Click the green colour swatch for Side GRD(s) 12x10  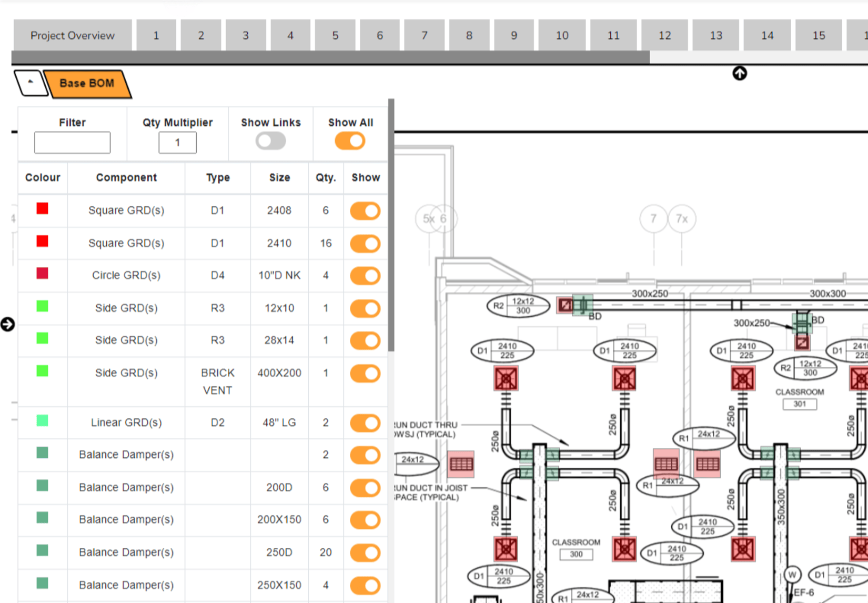coord(43,306)
